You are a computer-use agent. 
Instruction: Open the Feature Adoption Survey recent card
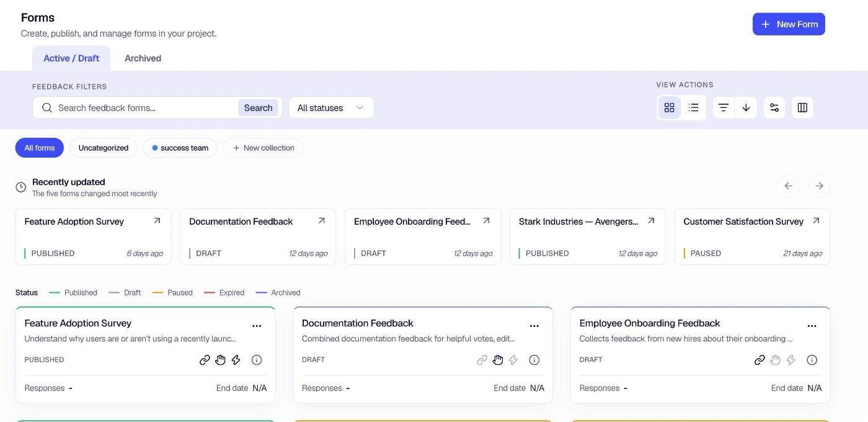[x=93, y=236]
